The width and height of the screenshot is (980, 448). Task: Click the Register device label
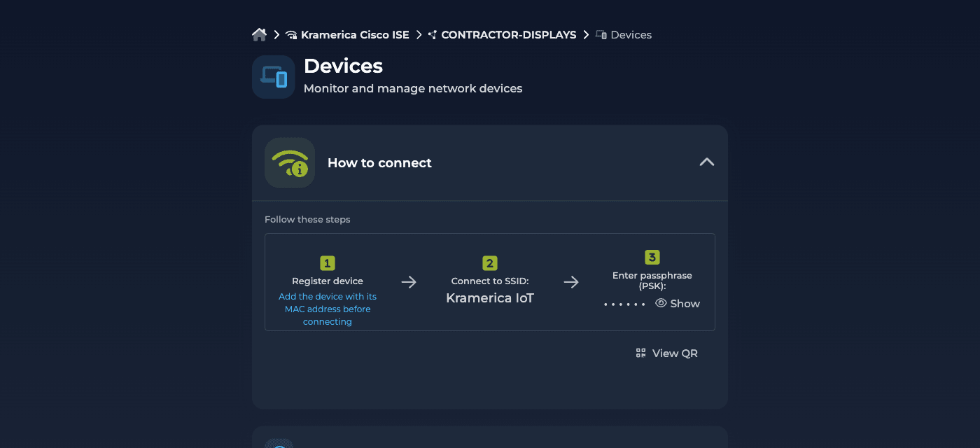click(x=328, y=281)
